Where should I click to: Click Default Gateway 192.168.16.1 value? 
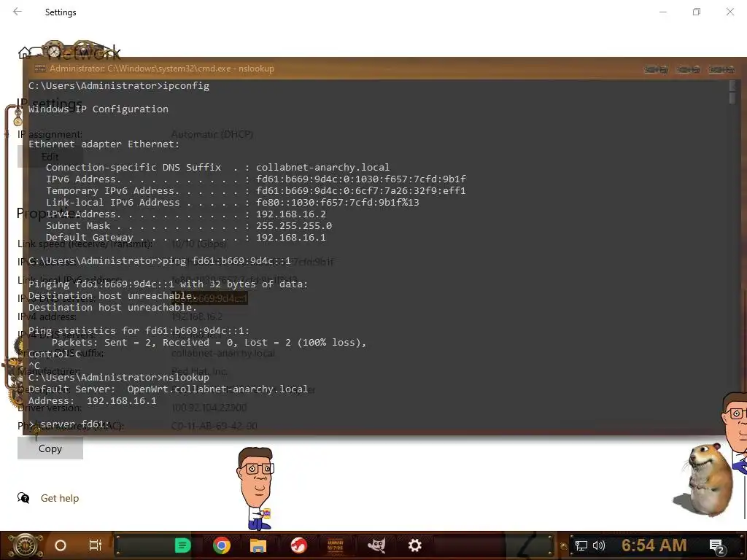[x=291, y=237]
